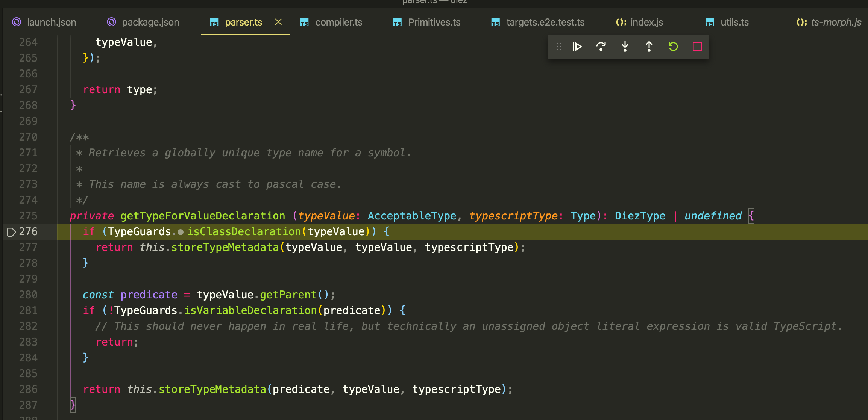Click Continue in the debug toolbar
The height and width of the screenshot is (420, 868).
pyautogui.click(x=577, y=47)
